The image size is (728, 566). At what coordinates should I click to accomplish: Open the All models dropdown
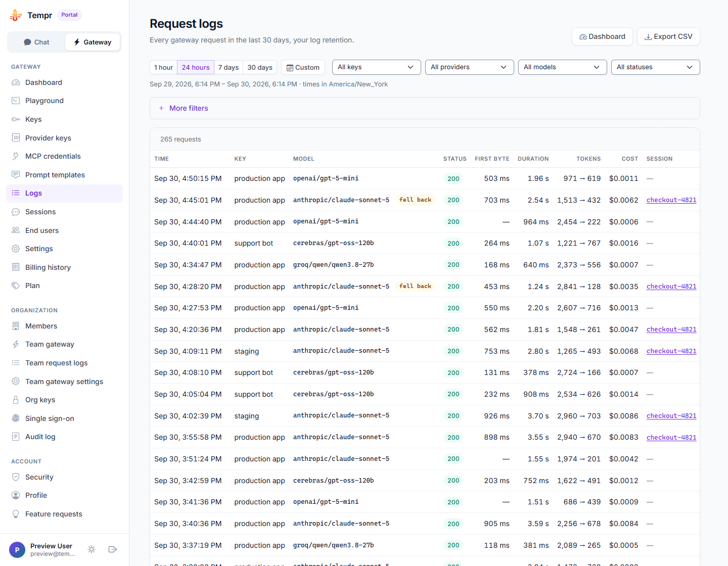(x=562, y=67)
